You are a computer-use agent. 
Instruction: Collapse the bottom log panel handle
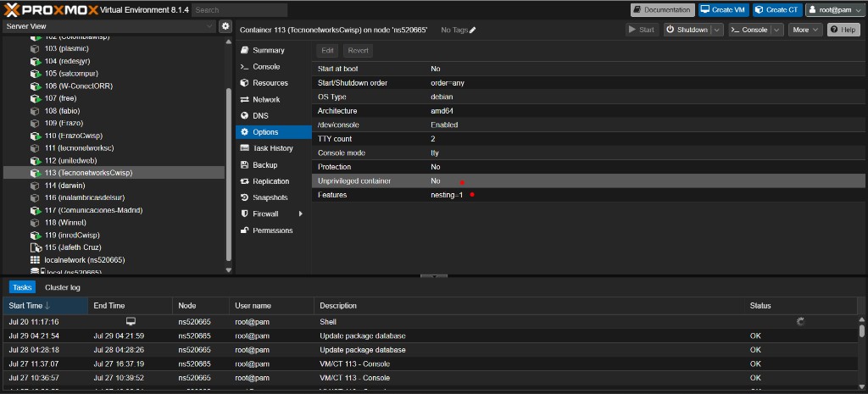(434, 275)
